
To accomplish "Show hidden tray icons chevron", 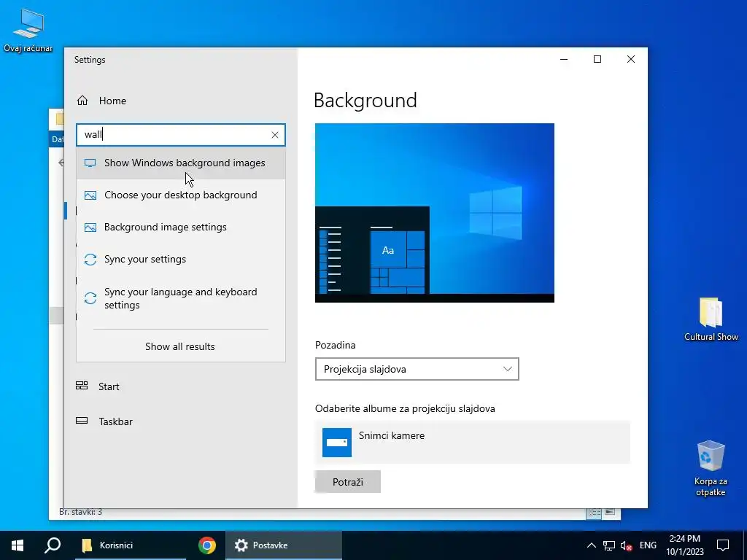I will coord(591,545).
